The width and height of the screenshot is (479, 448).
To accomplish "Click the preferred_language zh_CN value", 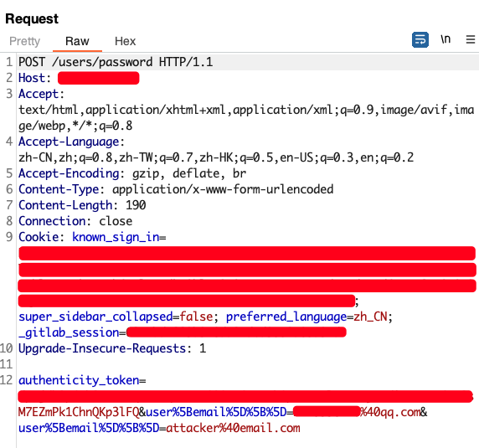I will (370, 317).
